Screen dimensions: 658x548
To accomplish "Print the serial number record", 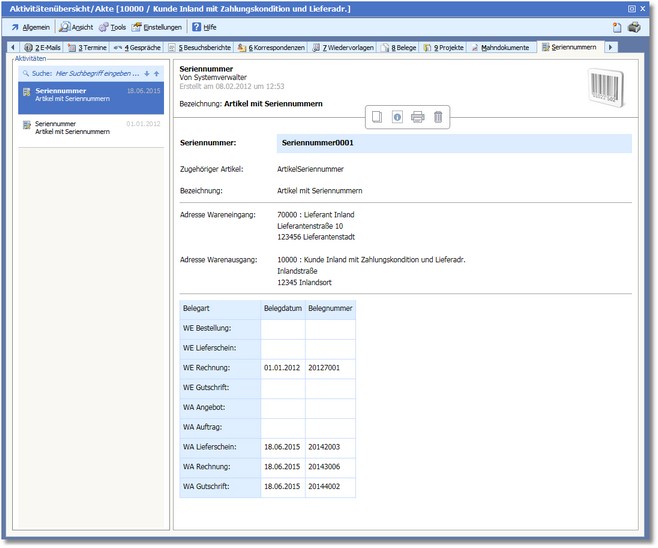I will tap(418, 117).
